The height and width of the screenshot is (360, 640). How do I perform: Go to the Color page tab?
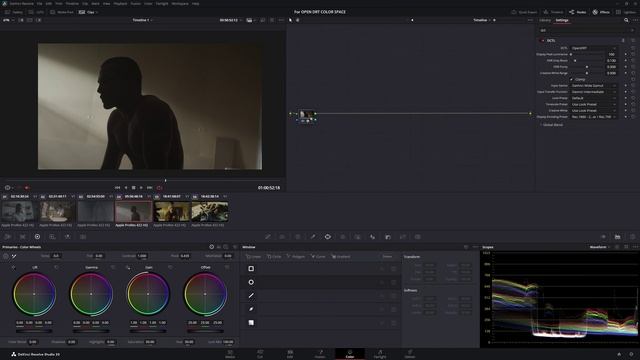(350, 354)
